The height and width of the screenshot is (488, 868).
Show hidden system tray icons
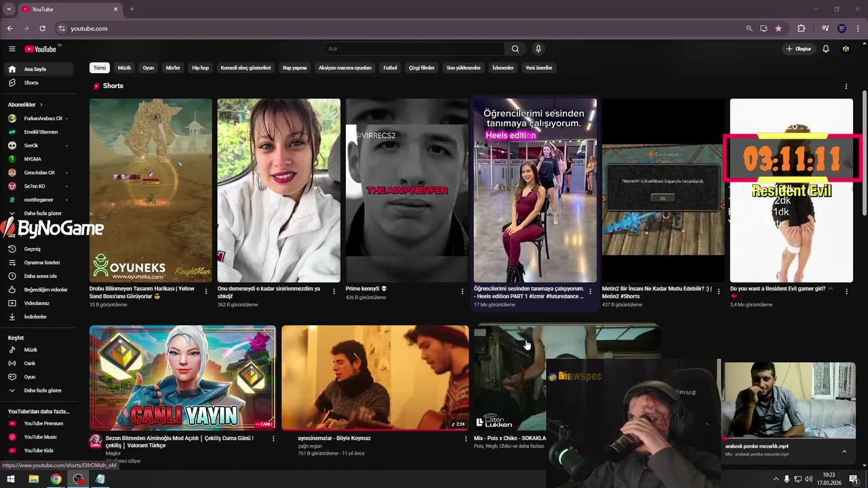pyautogui.click(x=776, y=479)
